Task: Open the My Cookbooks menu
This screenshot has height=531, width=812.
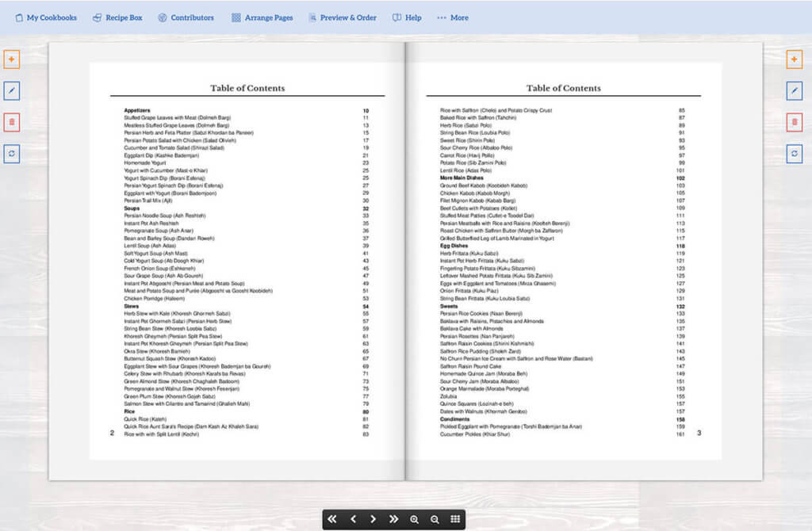Action: [x=46, y=17]
